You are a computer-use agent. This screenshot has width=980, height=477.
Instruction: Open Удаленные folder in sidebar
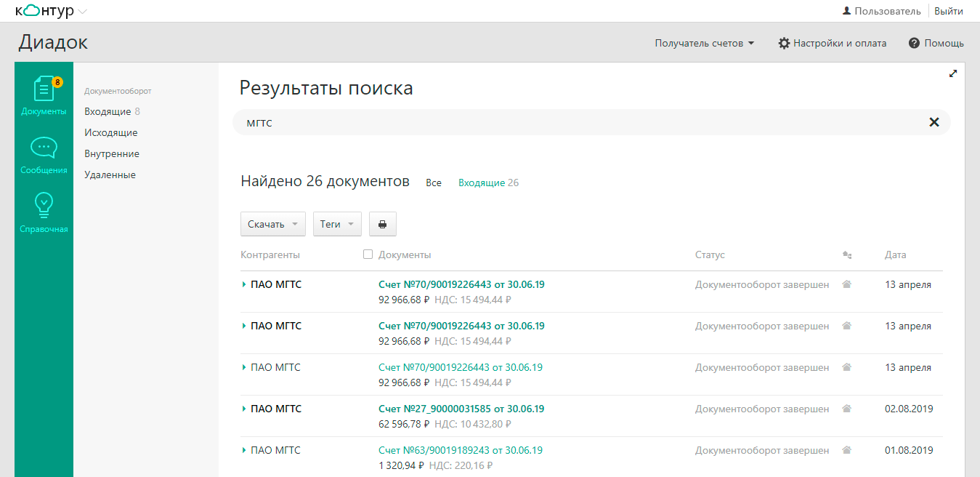pyautogui.click(x=110, y=175)
